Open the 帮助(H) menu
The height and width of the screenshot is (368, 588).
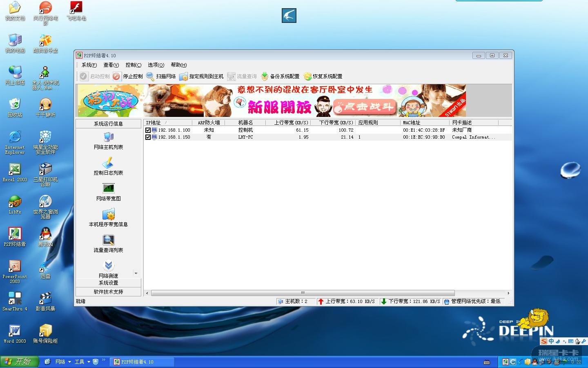pyautogui.click(x=179, y=65)
